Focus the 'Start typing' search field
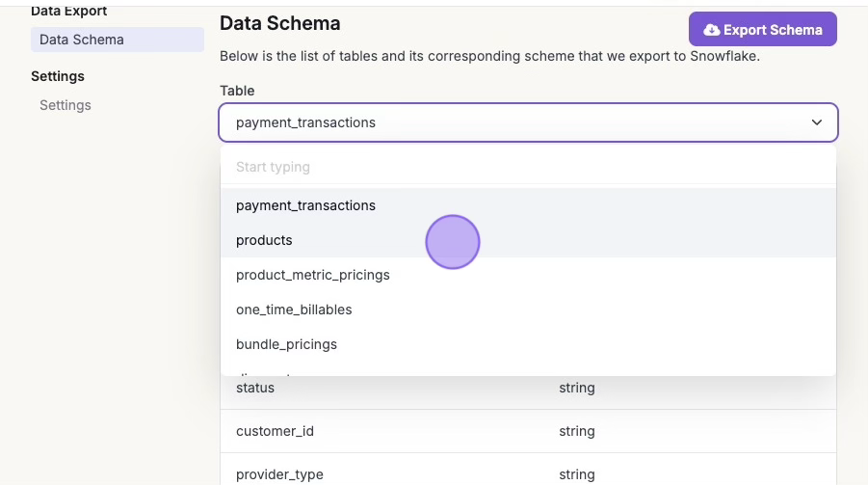The height and width of the screenshot is (485, 868). 528,167
